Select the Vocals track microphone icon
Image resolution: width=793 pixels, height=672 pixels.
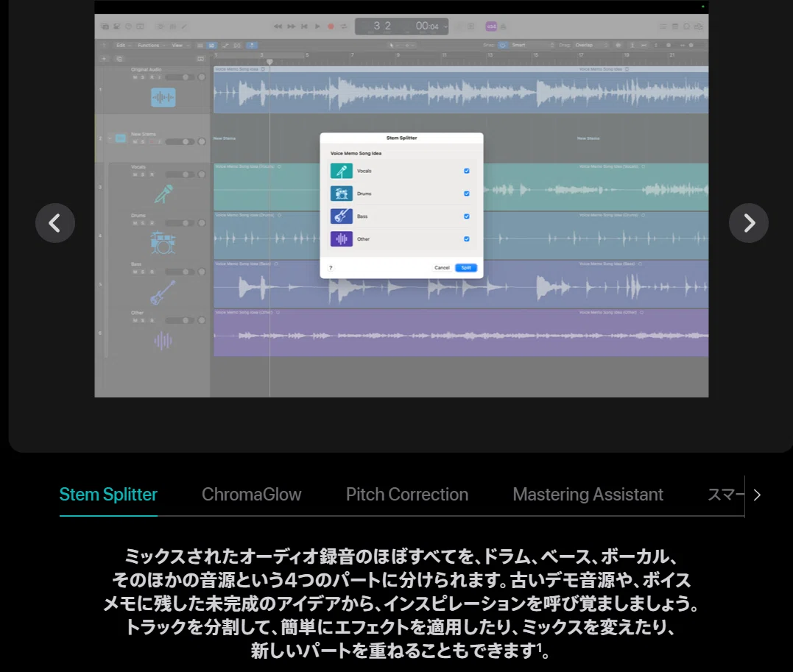pyautogui.click(x=163, y=194)
